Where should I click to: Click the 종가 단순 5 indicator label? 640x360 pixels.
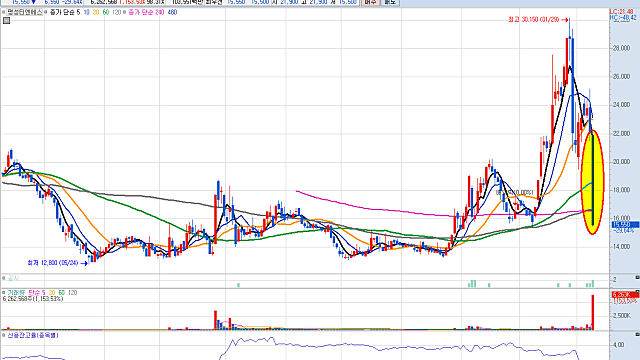[65, 12]
